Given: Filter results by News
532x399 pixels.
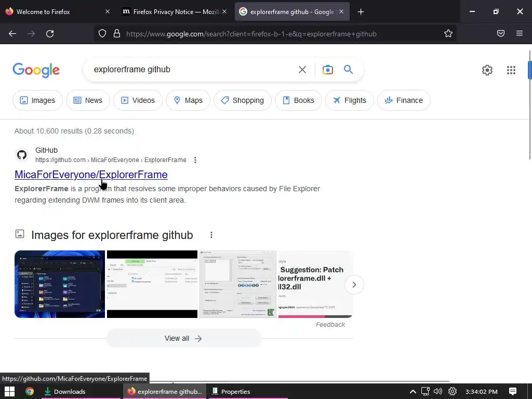Looking at the screenshot, I should tap(88, 100).
